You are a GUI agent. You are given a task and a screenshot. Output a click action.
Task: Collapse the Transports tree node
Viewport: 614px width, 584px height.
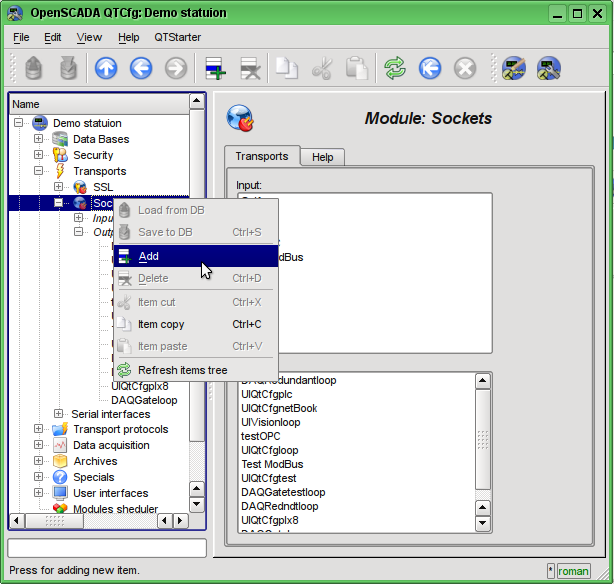[x=39, y=171]
